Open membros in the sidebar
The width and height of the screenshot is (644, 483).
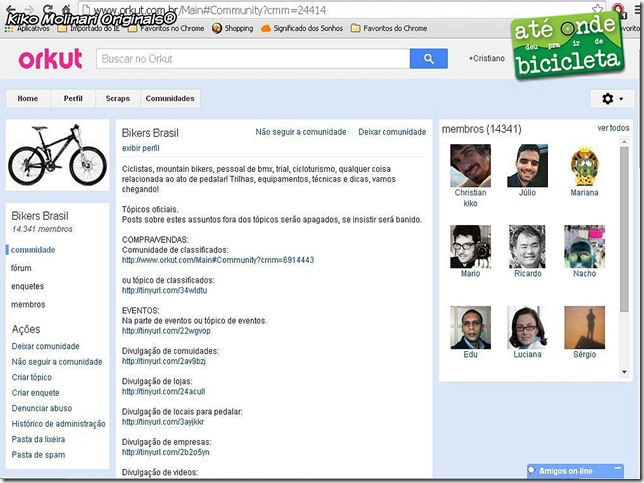[28, 304]
